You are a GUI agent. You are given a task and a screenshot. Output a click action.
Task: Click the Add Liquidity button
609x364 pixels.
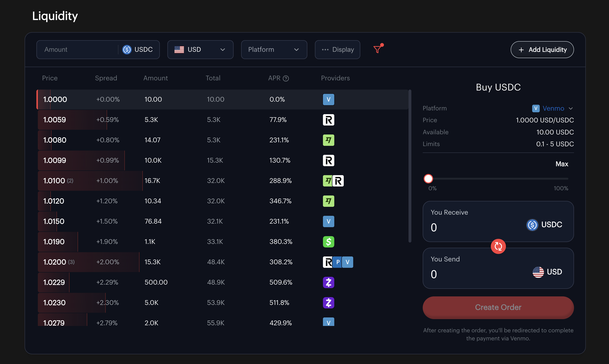click(542, 50)
